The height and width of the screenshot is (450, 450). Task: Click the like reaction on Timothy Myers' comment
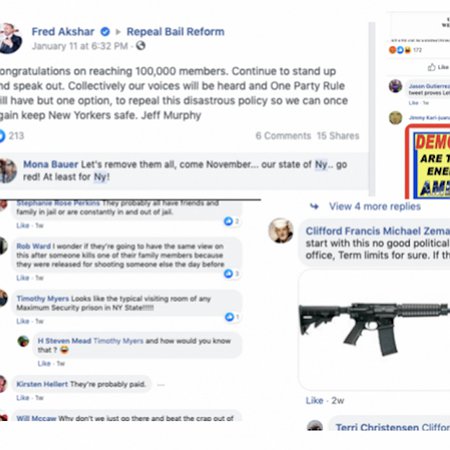coord(229,317)
